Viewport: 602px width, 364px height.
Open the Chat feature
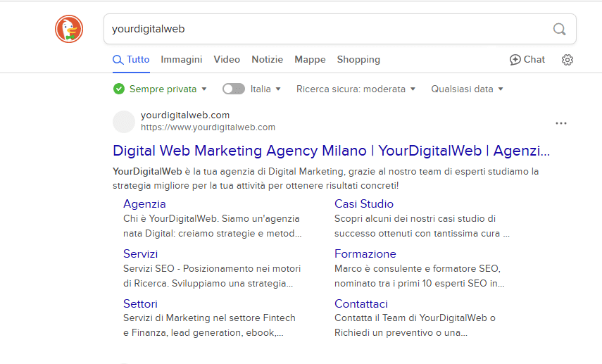click(x=527, y=60)
